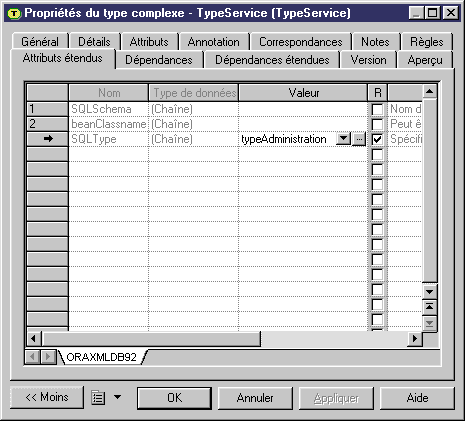The height and width of the screenshot is (421, 465).
Task: Click the horizontal scrollbar left arrow
Action: tap(33, 339)
